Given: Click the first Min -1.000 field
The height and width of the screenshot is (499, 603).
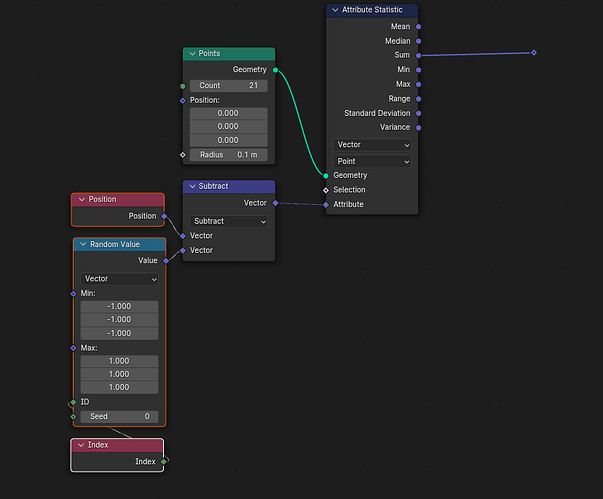Looking at the screenshot, I should click(120, 307).
